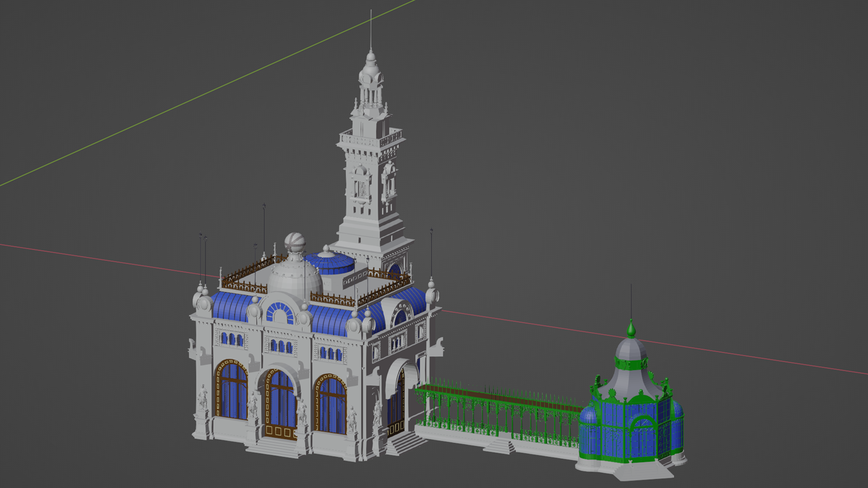Select the leftmost statue on the facade
This screenshot has width=868, height=488.
[202, 398]
